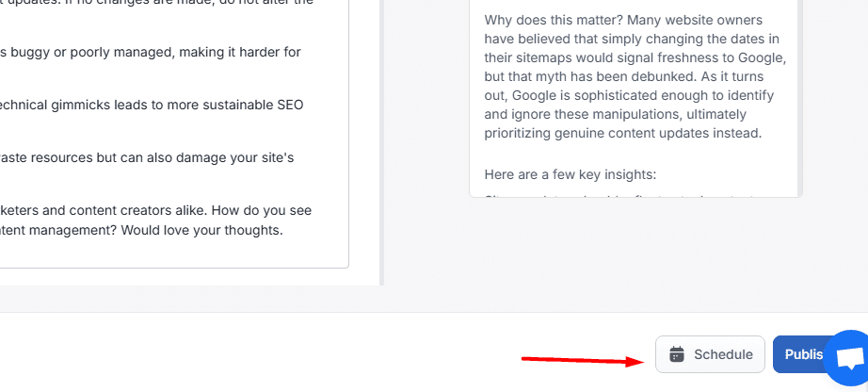Click 'signal freshness to Google' preview line
Screen dimensions: 868x392
pos(635,57)
